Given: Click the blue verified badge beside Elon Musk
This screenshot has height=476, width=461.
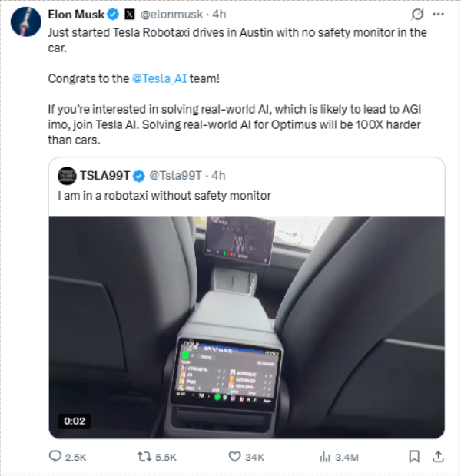Looking at the screenshot, I should (x=113, y=15).
